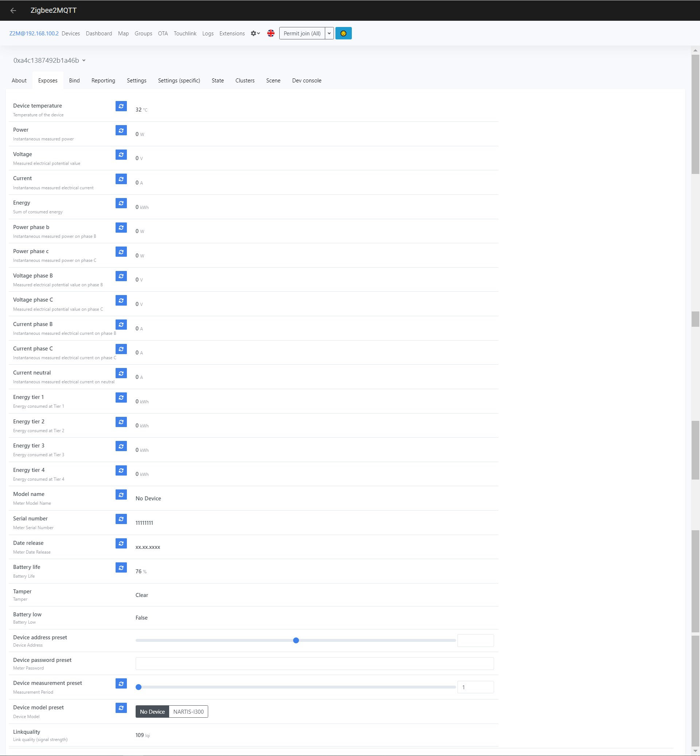700x756 pixels.
Task: Go to Devices page
Action: click(71, 33)
